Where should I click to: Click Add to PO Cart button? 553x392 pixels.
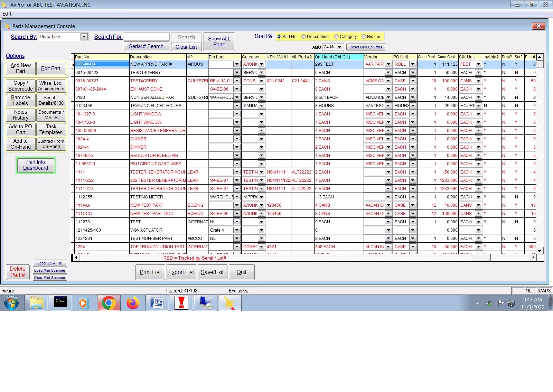[x=20, y=129]
